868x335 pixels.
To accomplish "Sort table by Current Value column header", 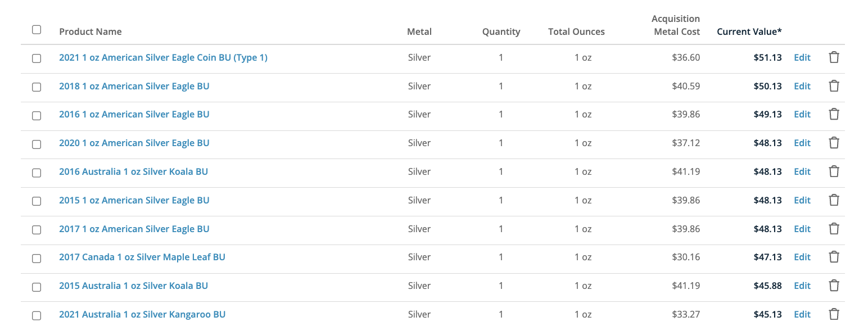I will [749, 31].
